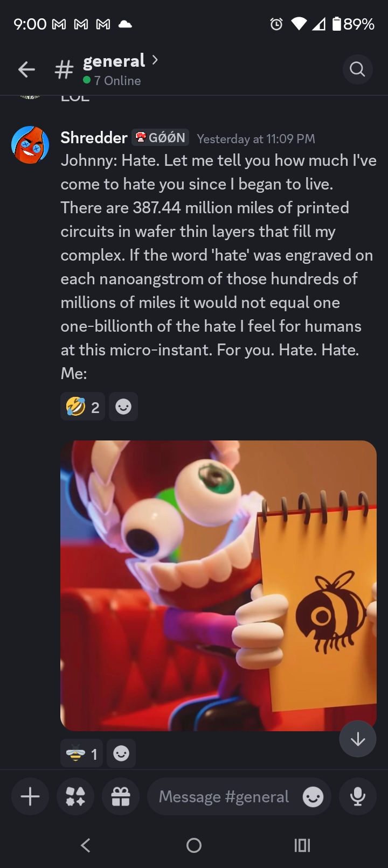This screenshot has width=388, height=868.
Task: Toggle the bee emoji reaction
Action: pyautogui.click(x=82, y=753)
